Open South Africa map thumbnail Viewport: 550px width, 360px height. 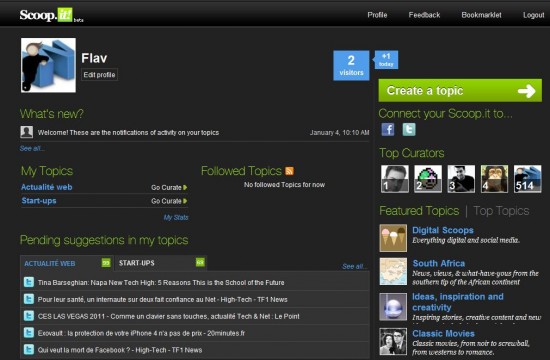(x=393, y=272)
